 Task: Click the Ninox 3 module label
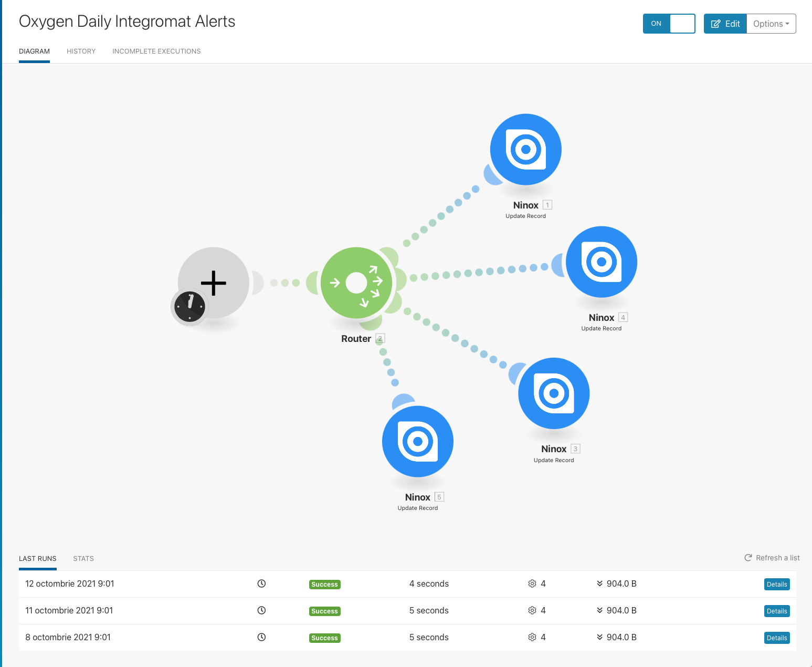(x=554, y=449)
